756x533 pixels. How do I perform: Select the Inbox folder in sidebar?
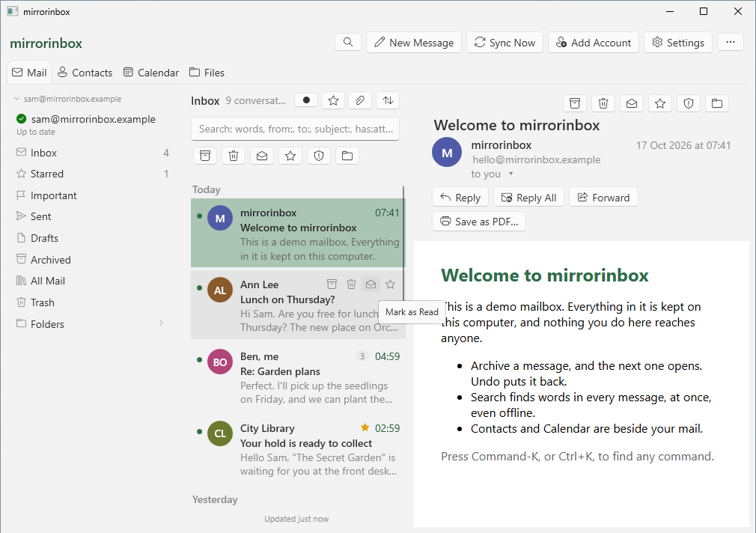92,153
